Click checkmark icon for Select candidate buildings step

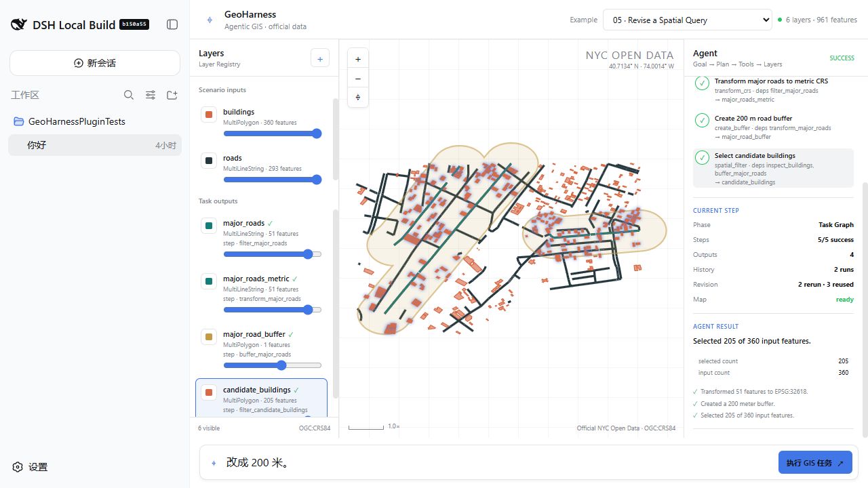(x=703, y=157)
